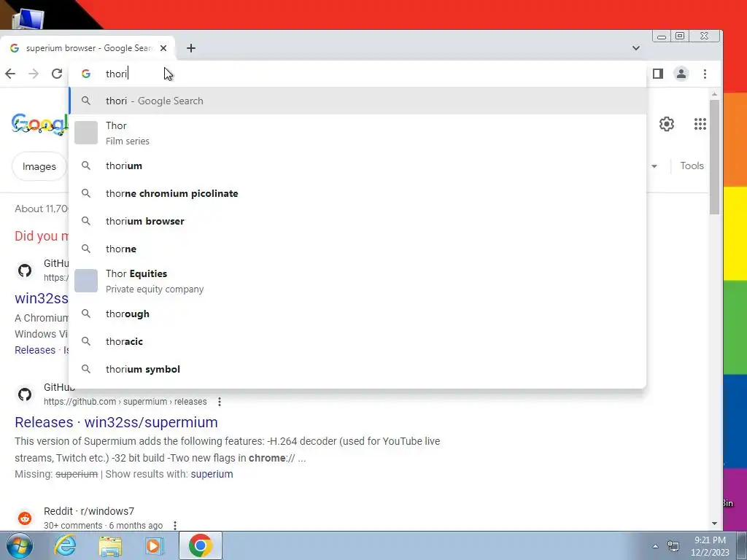
Task: Open Google quick settings gear
Action: click(667, 124)
